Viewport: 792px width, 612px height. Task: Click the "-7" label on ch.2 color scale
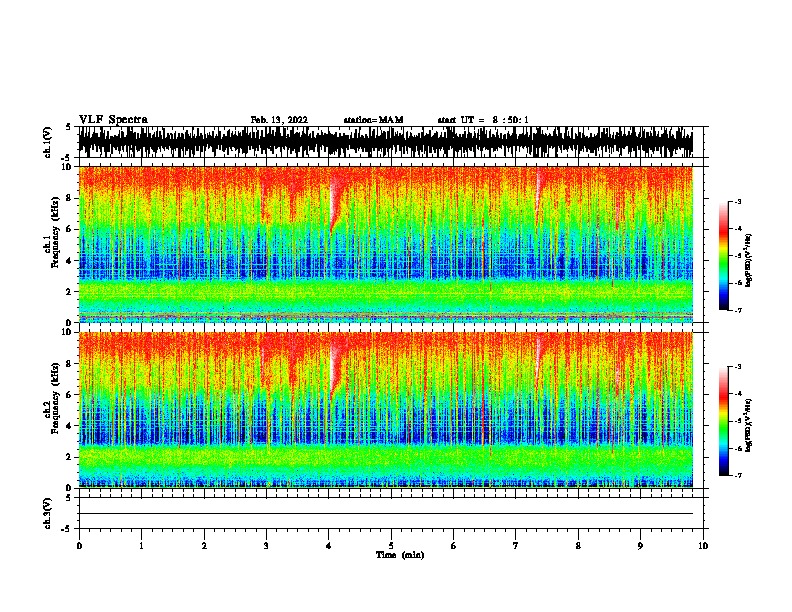(x=738, y=475)
